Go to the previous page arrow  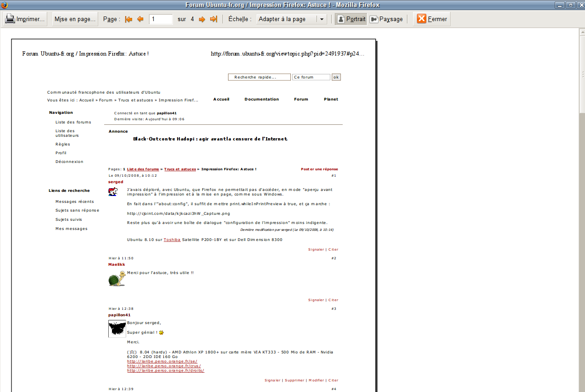[140, 19]
